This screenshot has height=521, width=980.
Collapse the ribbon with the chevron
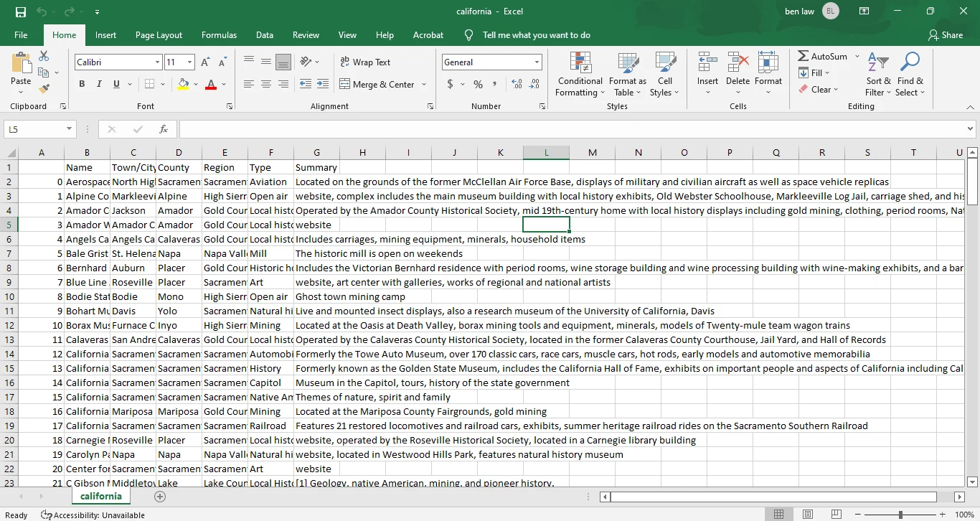[x=971, y=106]
